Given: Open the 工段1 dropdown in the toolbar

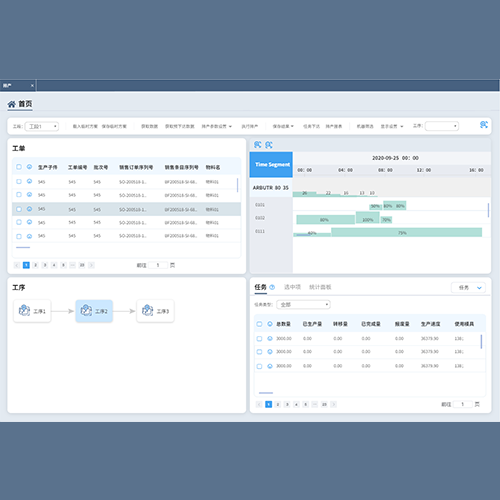Looking at the screenshot, I should click(x=42, y=126).
